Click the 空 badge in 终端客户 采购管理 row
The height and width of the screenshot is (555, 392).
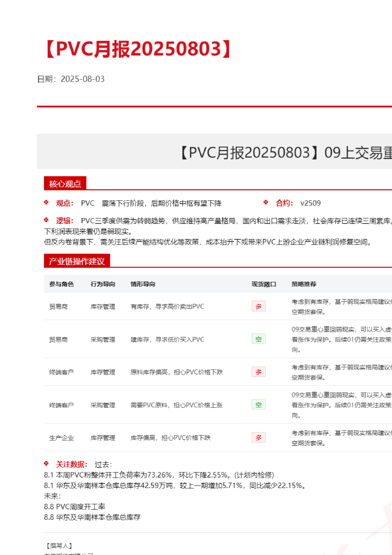point(258,405)
